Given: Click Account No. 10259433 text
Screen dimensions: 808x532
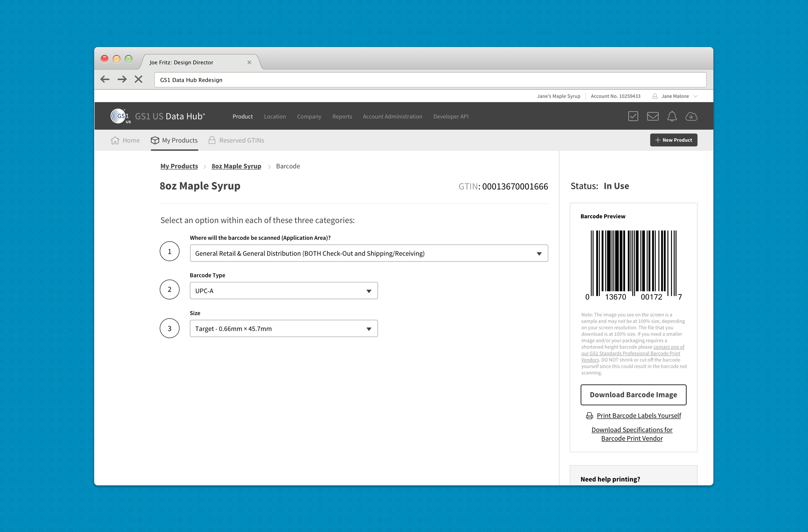Looking at the screenshot, I should point(616,96).
